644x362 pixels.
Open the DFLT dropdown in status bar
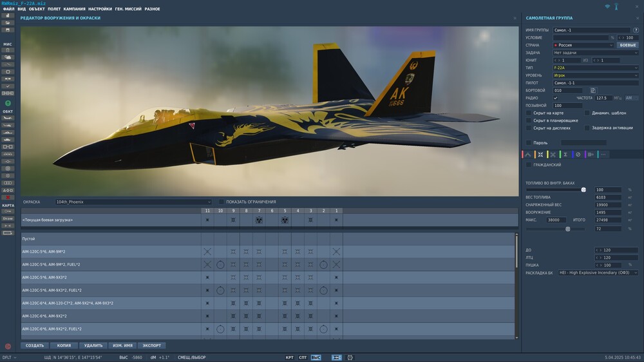click(9, 357)
